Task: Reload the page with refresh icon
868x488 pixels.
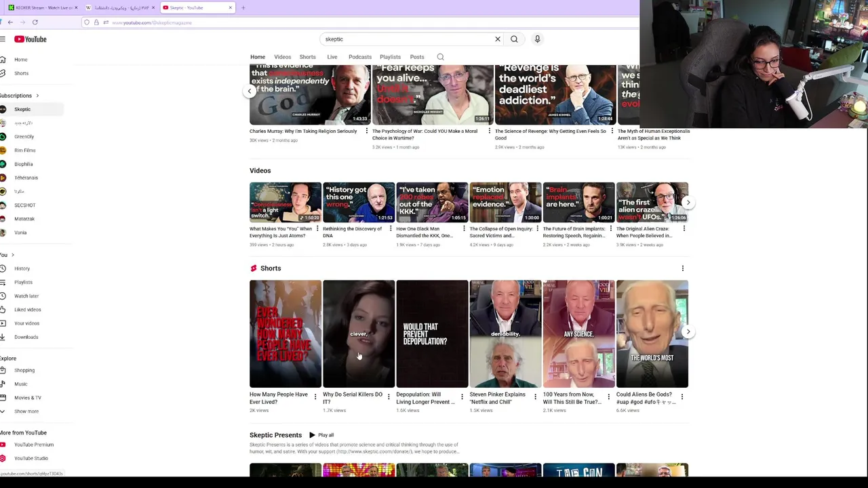Action: tap(35, 22)
